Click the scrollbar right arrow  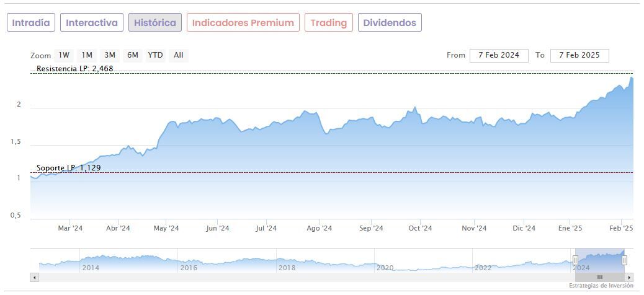[x=629, y=277]
